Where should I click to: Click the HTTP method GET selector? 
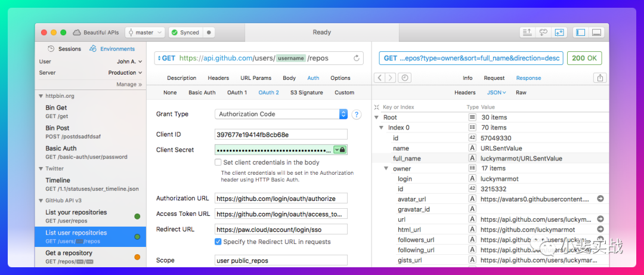click(x=167, y=58)
